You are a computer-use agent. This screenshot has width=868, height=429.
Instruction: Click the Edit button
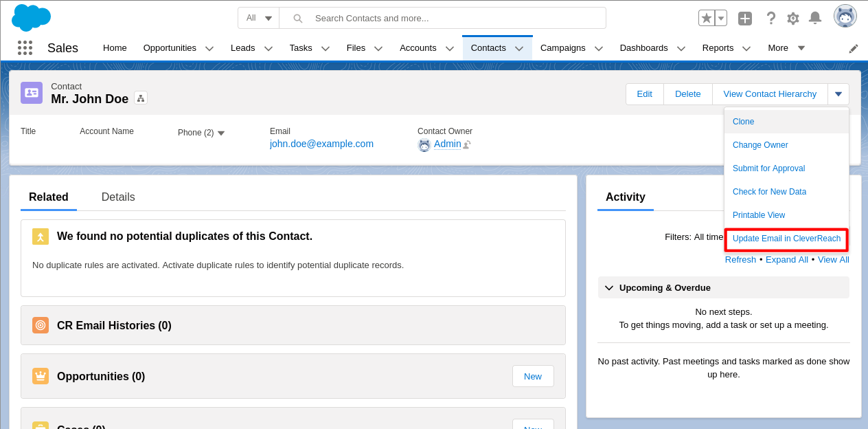(x=645, y=94)
